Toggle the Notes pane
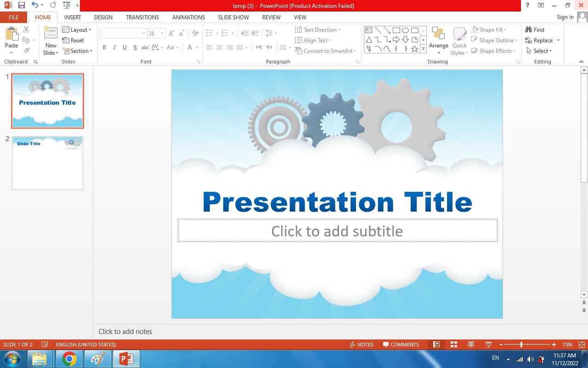The height and width of the screenshot is (368, 588). (x=361, y=345)
